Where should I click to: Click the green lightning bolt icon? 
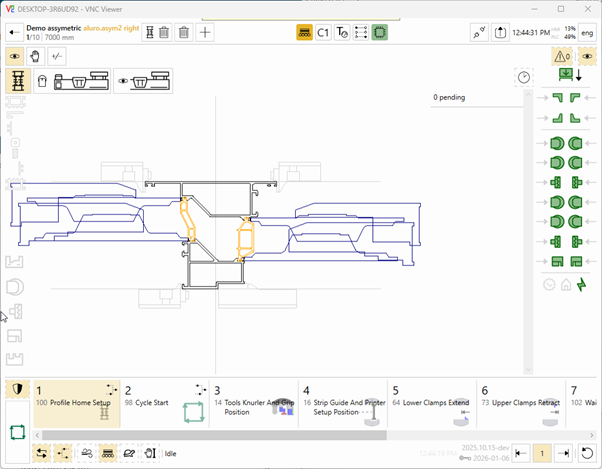coord(583,284)
